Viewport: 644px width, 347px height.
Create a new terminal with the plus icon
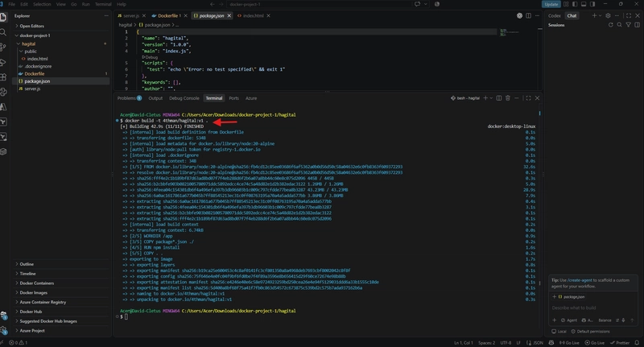pyautogui.click(x=485, y=98)
